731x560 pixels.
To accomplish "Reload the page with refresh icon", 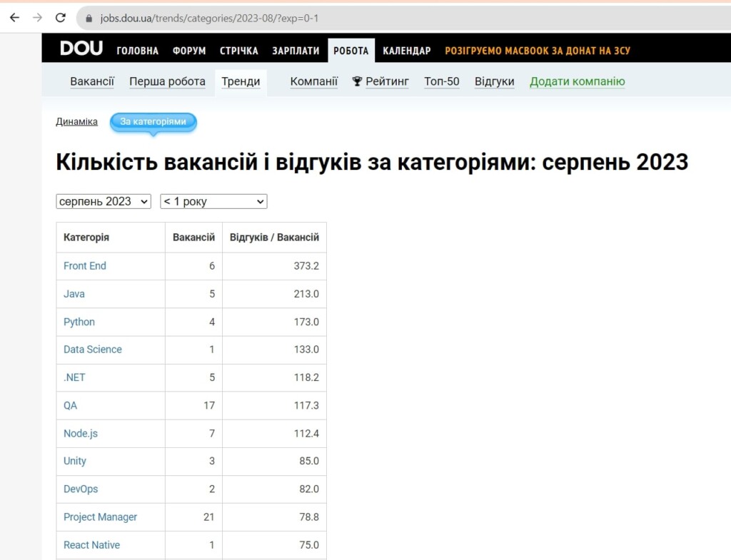I will coord(61,18).
